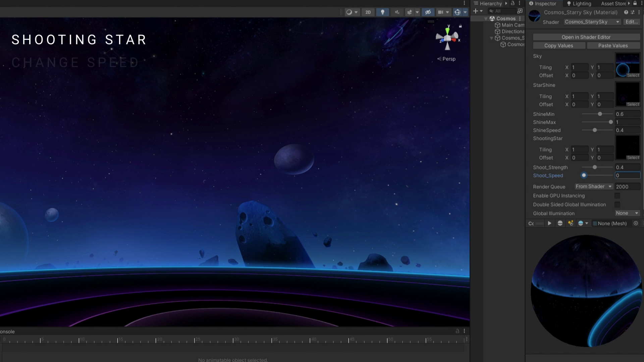
Task: Lock the Hierarchy panel
Action: click(x=513, y=3)
